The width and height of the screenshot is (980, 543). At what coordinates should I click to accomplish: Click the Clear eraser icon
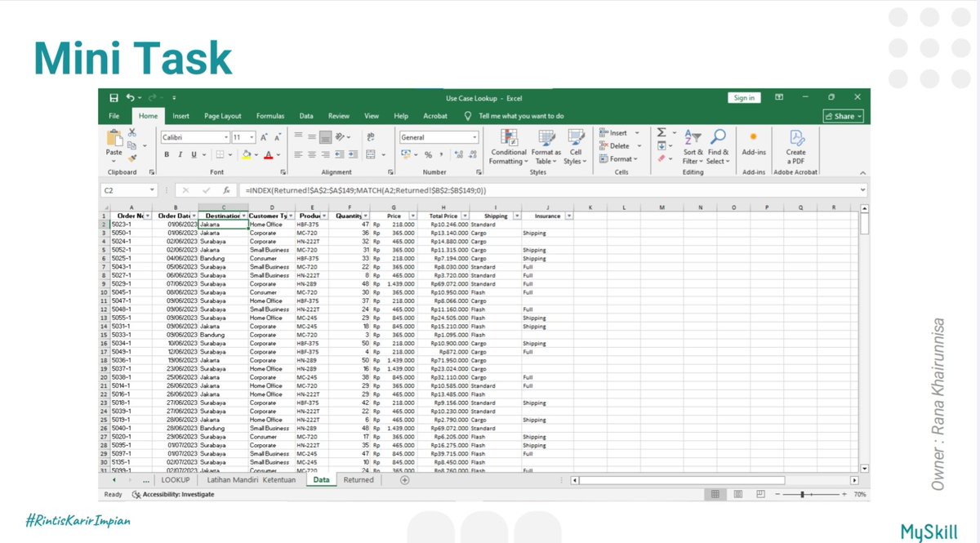pyautogui.click(x=661, y=158)
